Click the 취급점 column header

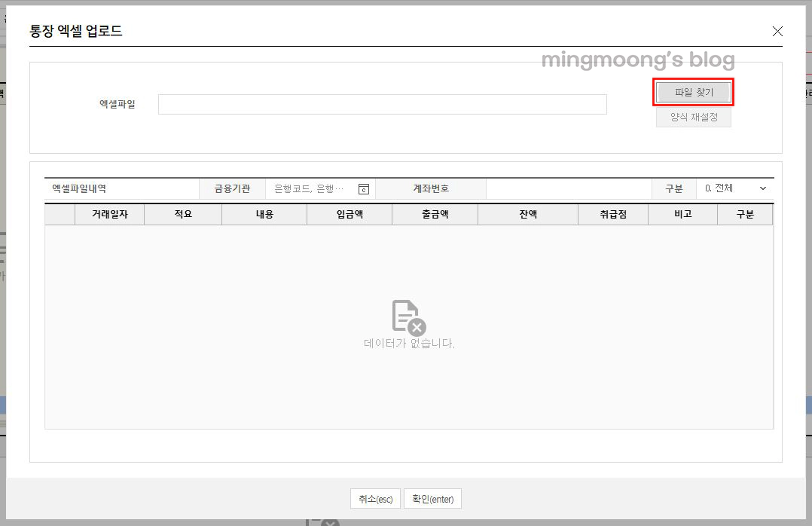tap(612, 214)
